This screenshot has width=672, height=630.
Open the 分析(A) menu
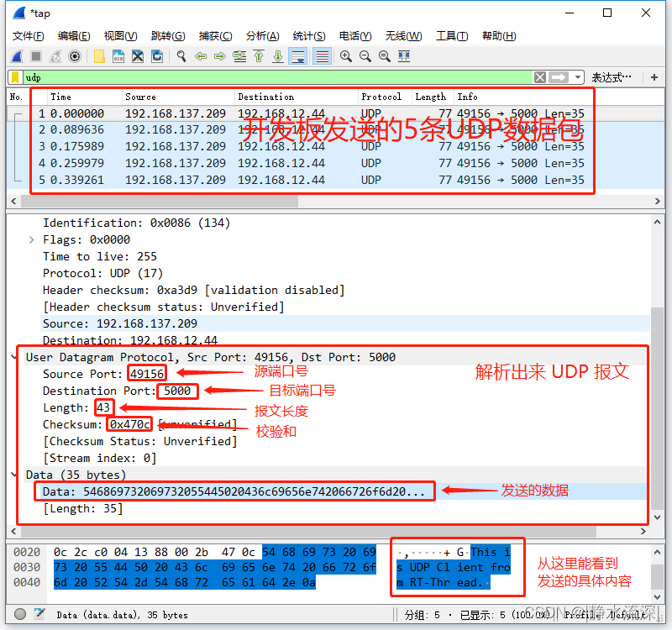click(x=262, y=35)
